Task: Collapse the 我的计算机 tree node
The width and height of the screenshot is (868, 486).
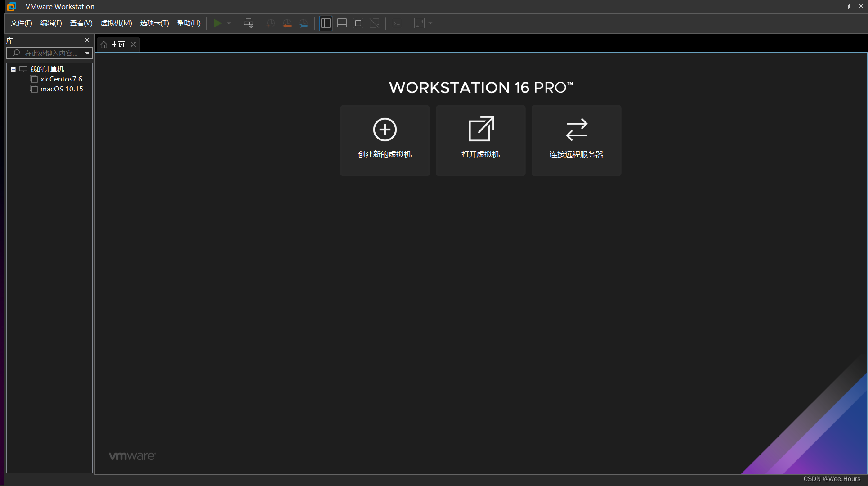Action: [13, 69]
